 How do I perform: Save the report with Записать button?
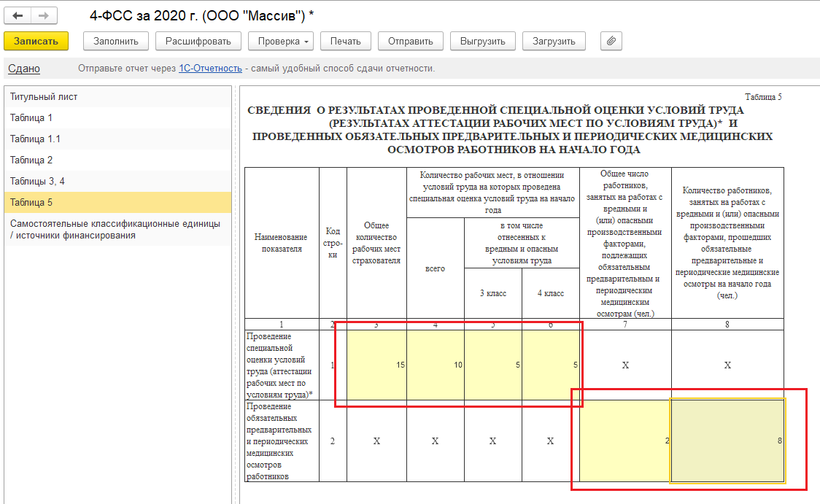coord(36,41)
